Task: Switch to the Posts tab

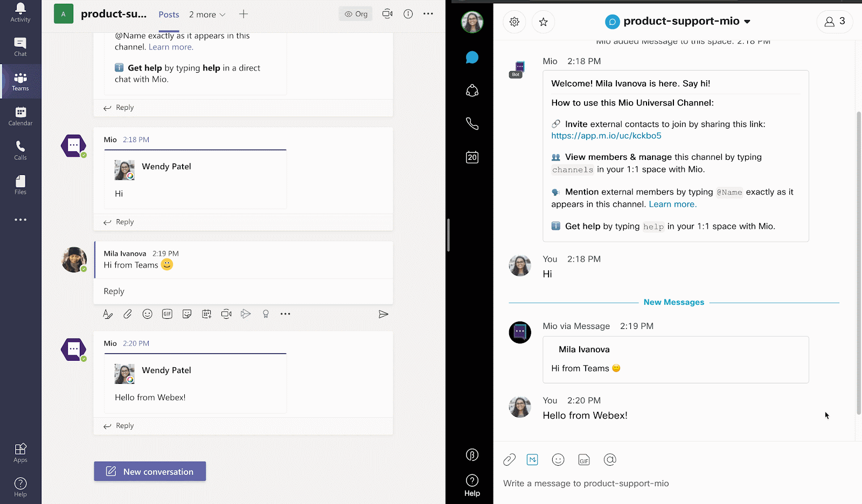Action: (x=169, y=15)
